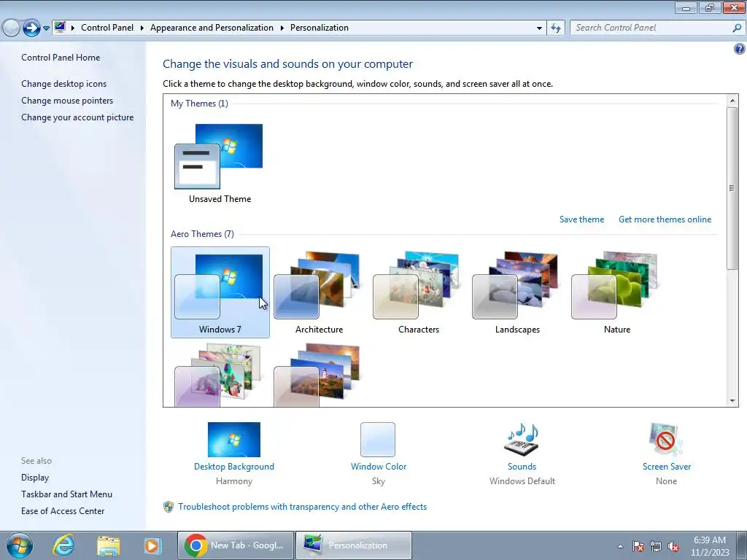Click the muted volume tray icon

[673, 546]
